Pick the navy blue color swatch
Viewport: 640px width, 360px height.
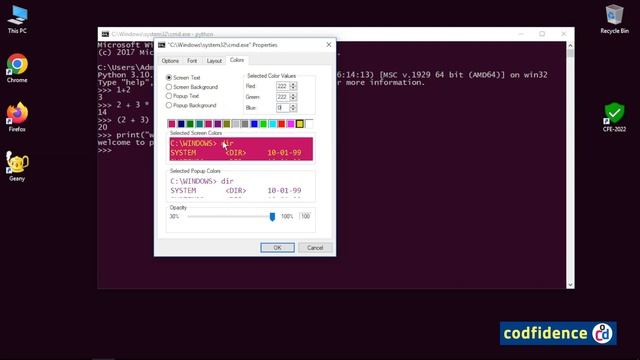point(181,124)
